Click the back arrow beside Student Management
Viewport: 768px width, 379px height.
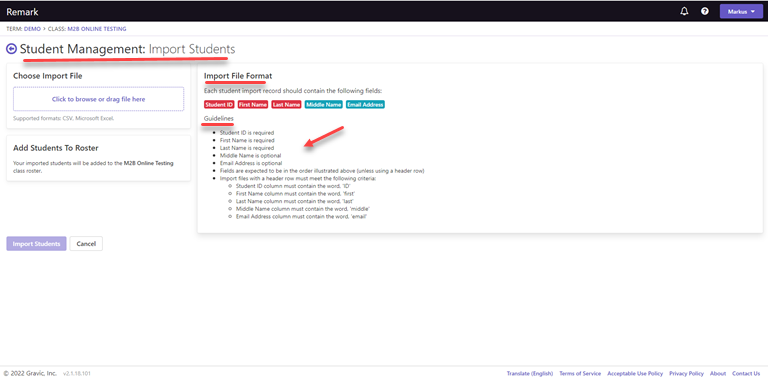[11, 49]
